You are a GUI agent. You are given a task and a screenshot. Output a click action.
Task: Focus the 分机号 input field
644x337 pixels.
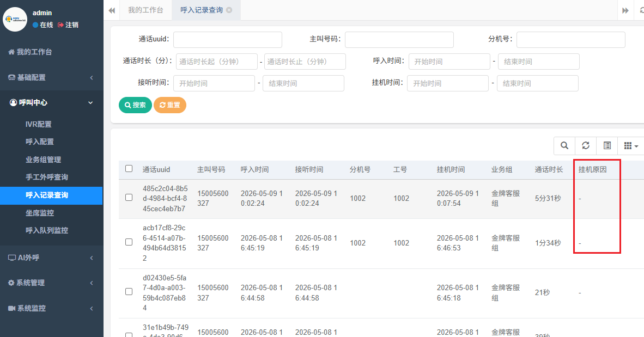[x=571, y=40]
